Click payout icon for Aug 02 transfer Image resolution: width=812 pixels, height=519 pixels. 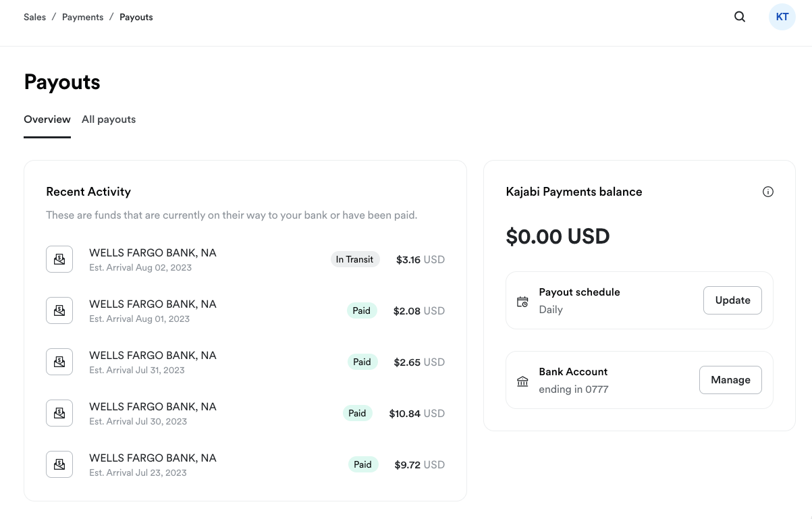(x=59, y=259)
